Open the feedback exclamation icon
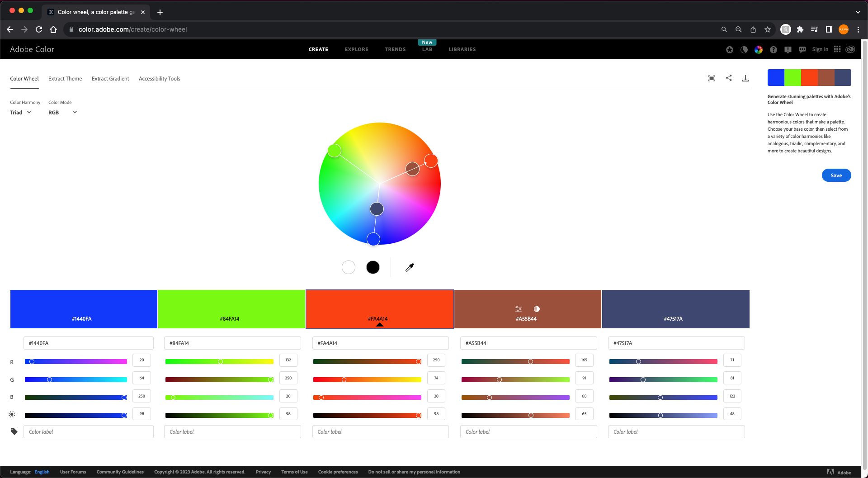 coord(788,50)
